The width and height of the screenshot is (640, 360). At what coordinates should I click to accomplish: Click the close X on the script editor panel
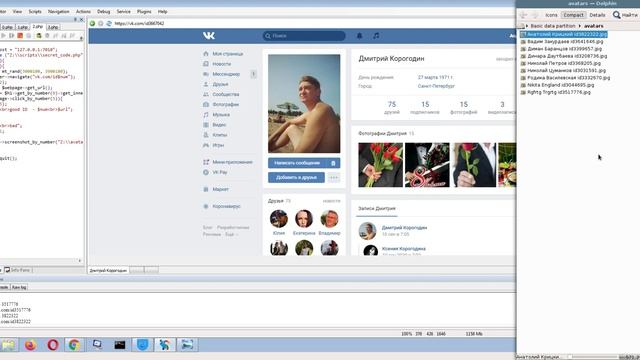point(81,19)
